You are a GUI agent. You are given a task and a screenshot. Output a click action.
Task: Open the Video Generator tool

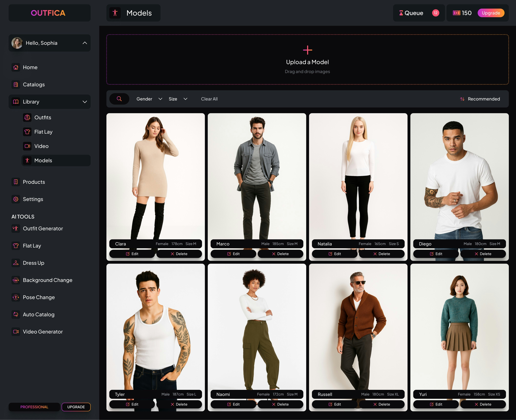[43, 332]
